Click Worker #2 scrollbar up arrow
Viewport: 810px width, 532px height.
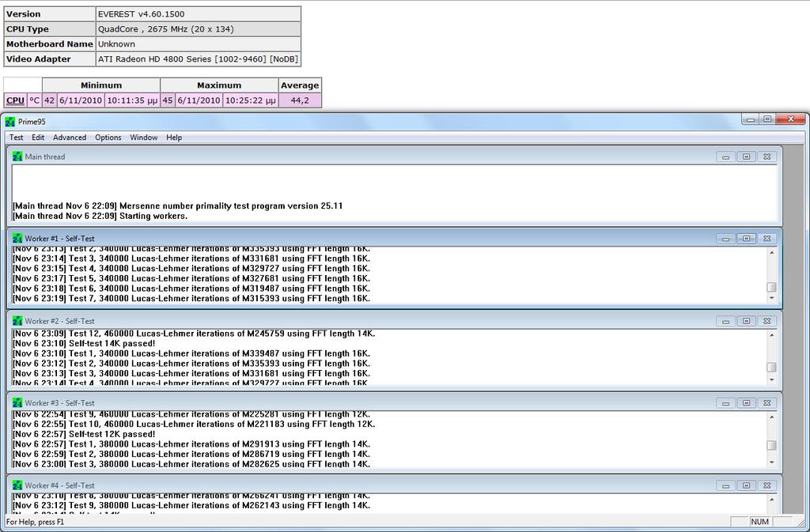(x=772, y=335)
